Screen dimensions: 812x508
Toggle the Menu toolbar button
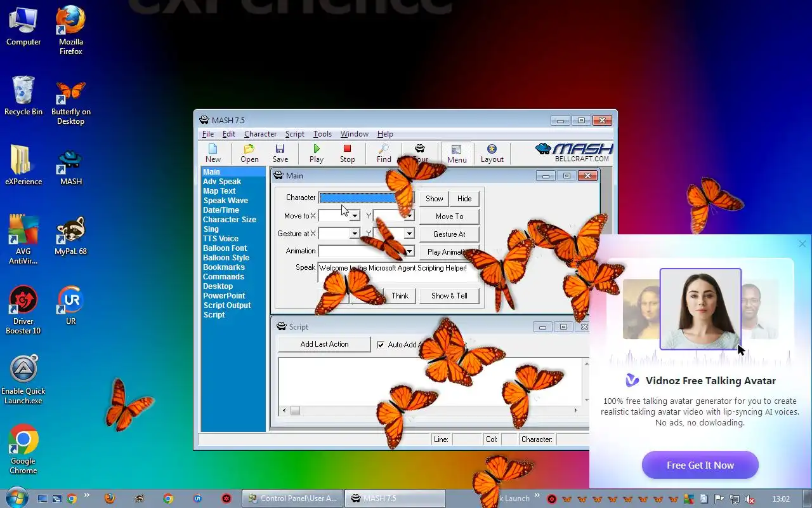coord(457,154)
